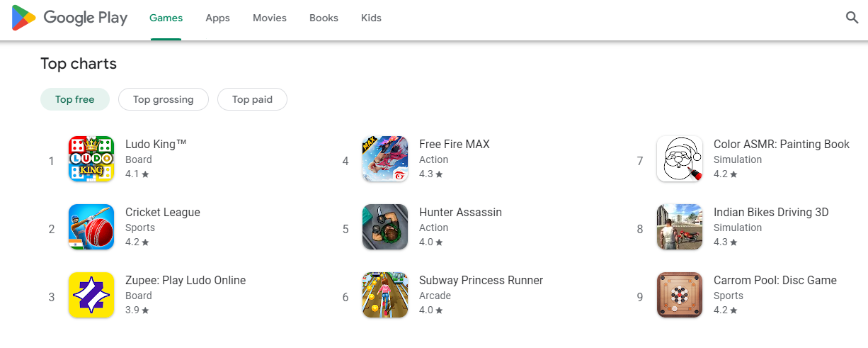868x348 pixels.
Task: Open the Indian Bikes Driving 3D title
Action: coord(771,213)
